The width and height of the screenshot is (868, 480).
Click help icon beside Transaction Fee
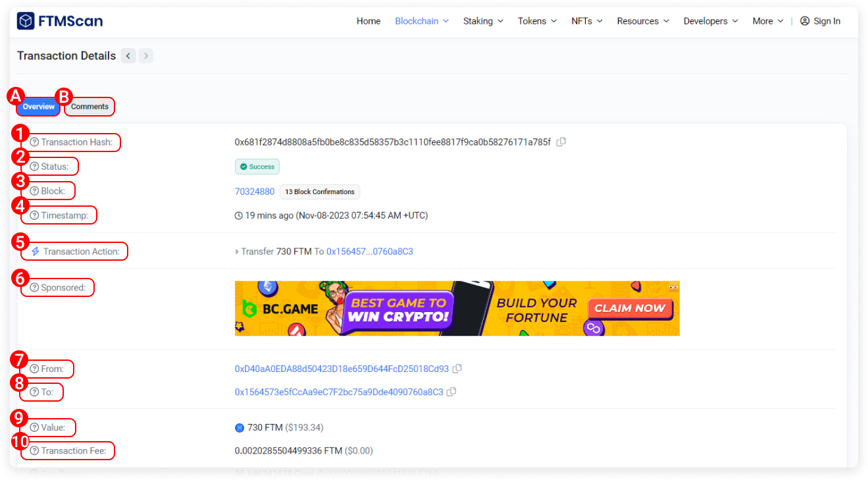pyautogui.click(x=34, y=451)
